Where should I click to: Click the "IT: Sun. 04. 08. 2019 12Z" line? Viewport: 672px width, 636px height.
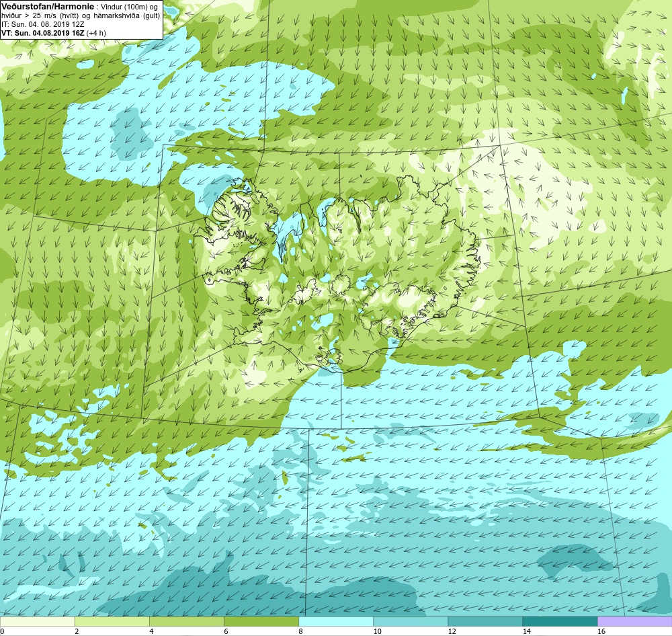click(42, 24)
